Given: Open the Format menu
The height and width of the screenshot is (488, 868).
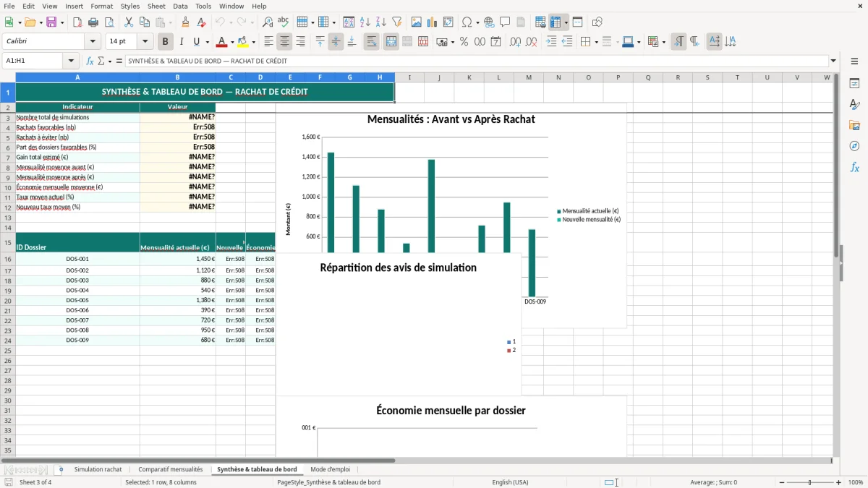Looking at the screenshot, I should (101, 6).
